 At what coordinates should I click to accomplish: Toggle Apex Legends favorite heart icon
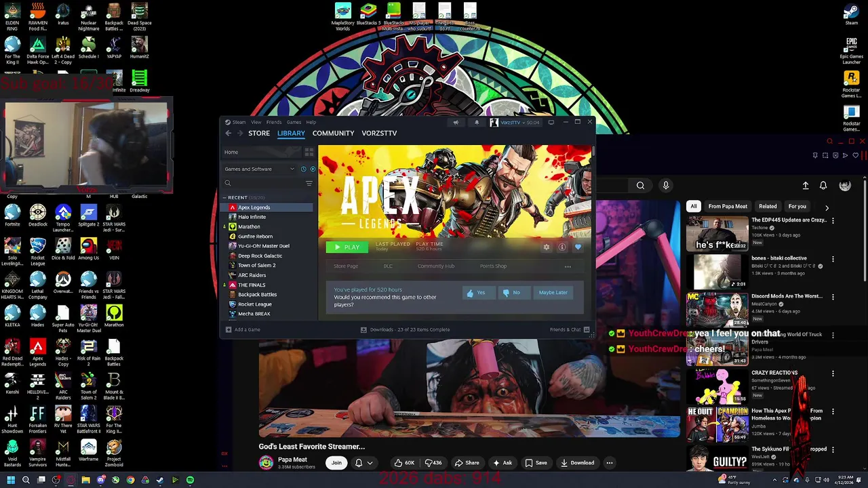578,247
